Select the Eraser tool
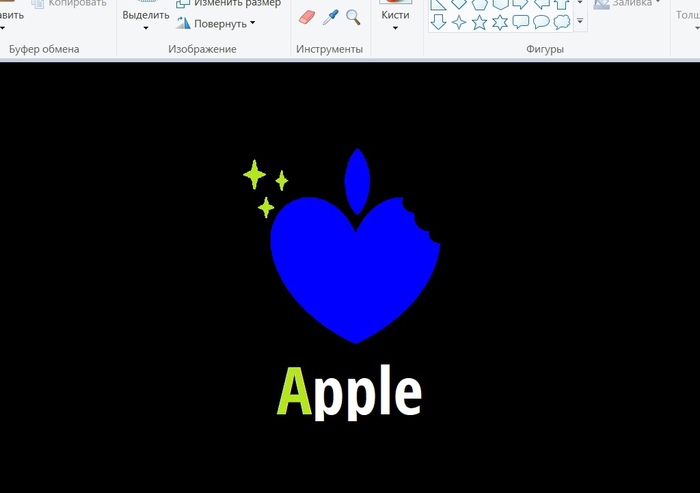The image size is (700, 493). 308,18
